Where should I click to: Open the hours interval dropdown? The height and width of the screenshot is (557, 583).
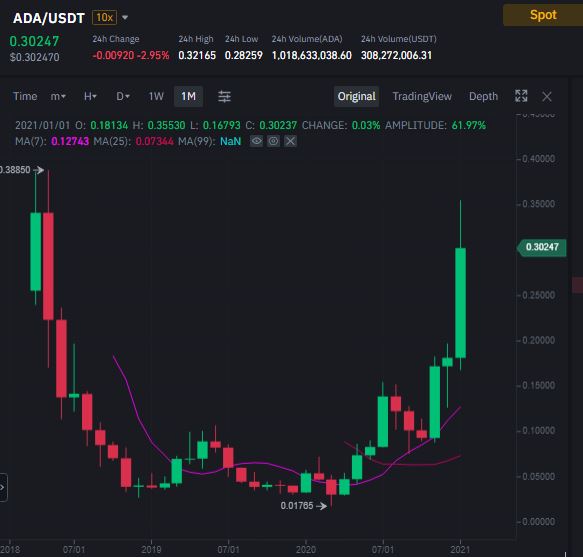(90, 97)
